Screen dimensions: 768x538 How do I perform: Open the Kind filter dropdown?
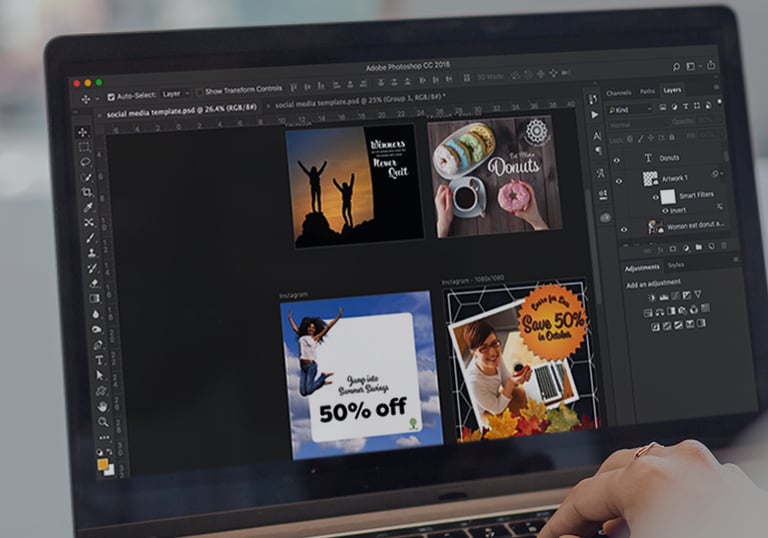point(630,110)
